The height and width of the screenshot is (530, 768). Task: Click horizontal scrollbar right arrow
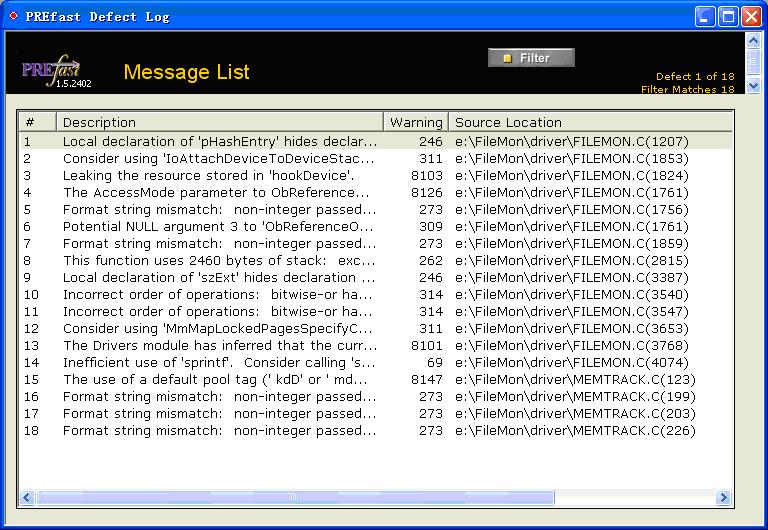[x=723, y=498]
